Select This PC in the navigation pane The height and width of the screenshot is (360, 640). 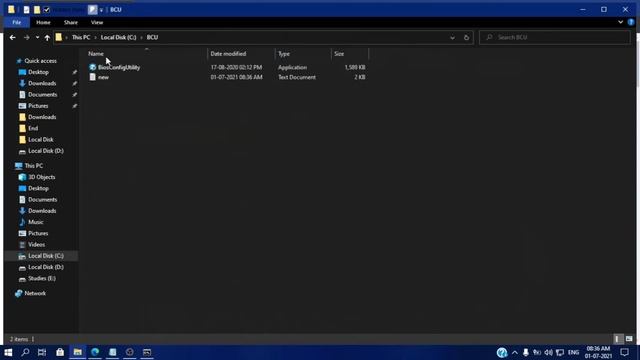click(x=33, y=166)
